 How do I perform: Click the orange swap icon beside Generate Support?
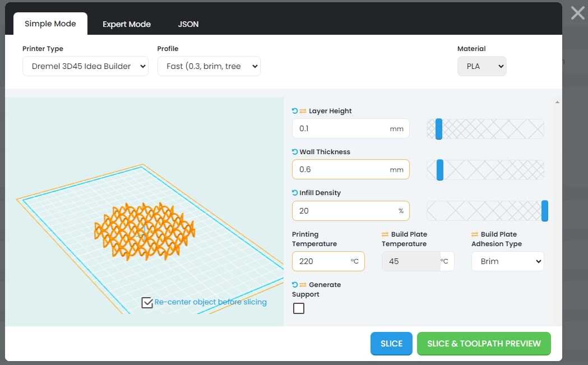303,285
